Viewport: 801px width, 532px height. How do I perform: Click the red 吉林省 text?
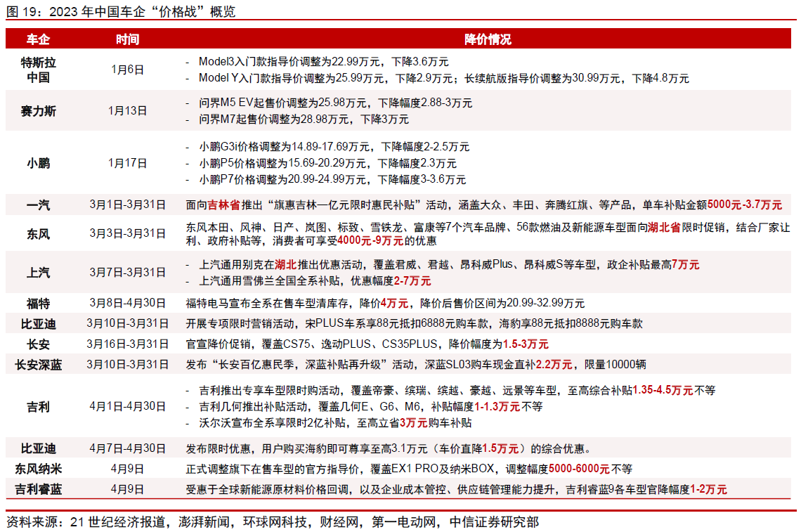(x=223, y=205)
